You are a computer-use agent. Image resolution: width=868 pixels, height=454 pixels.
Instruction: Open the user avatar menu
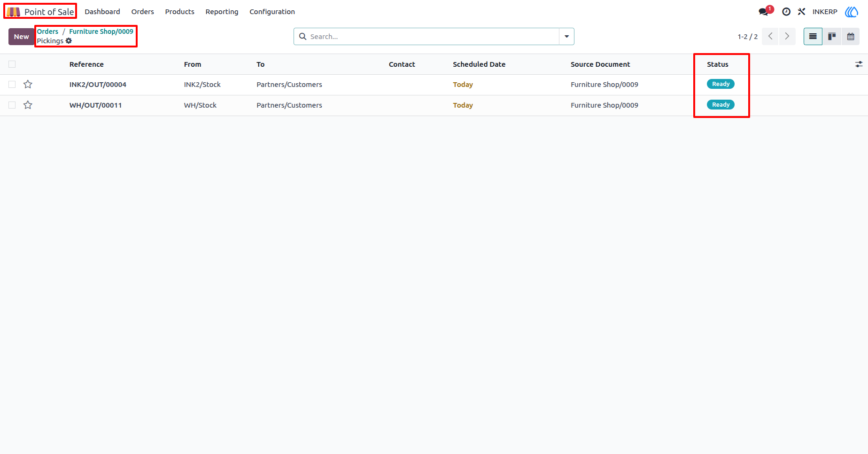[852, 12]
